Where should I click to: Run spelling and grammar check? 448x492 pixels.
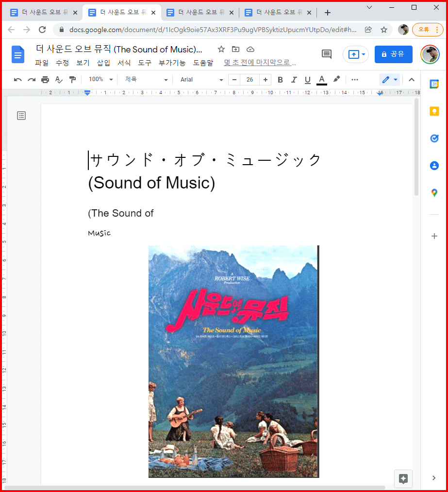click(x=59, y=80)
